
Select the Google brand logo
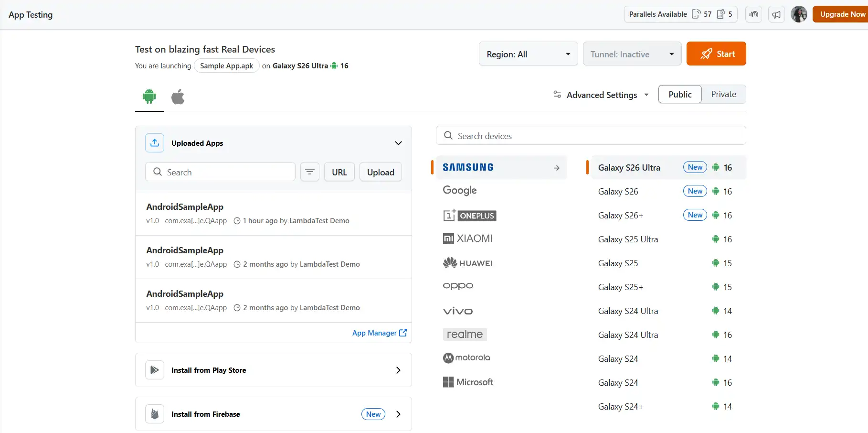[x=460, y=190]
